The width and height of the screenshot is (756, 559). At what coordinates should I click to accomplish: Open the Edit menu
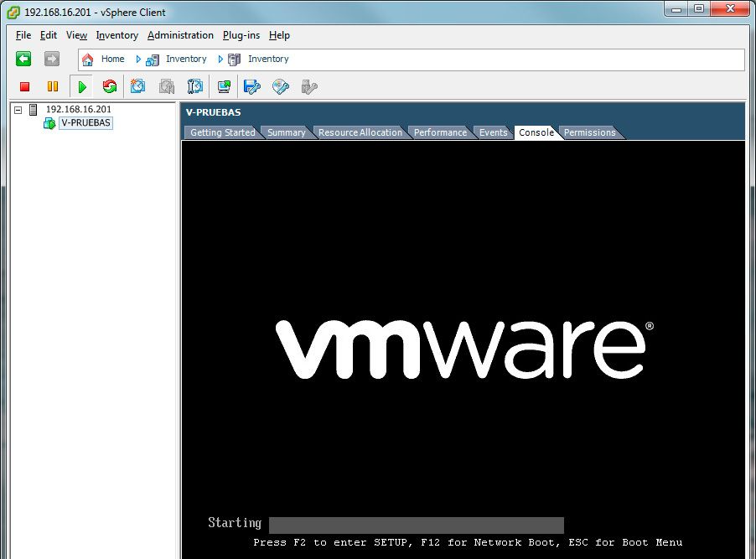pos(49,35)
